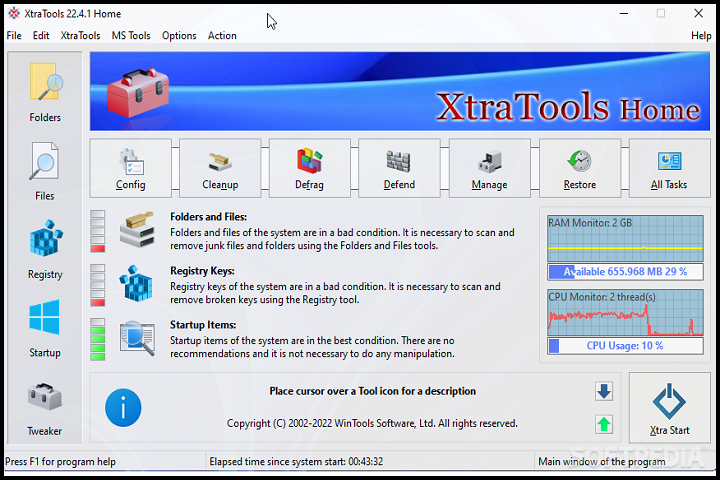
Task: Open the Folders tool in sidebar
Action: 45,91
